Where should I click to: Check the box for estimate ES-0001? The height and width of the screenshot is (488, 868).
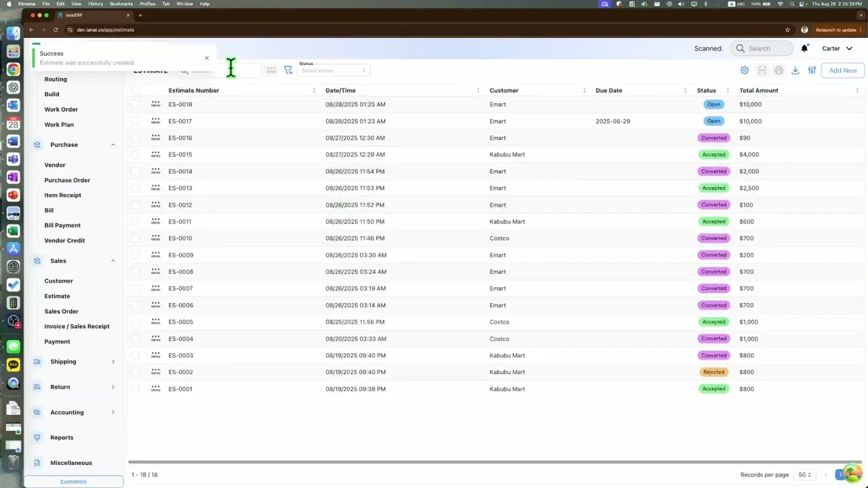point(136,389)
